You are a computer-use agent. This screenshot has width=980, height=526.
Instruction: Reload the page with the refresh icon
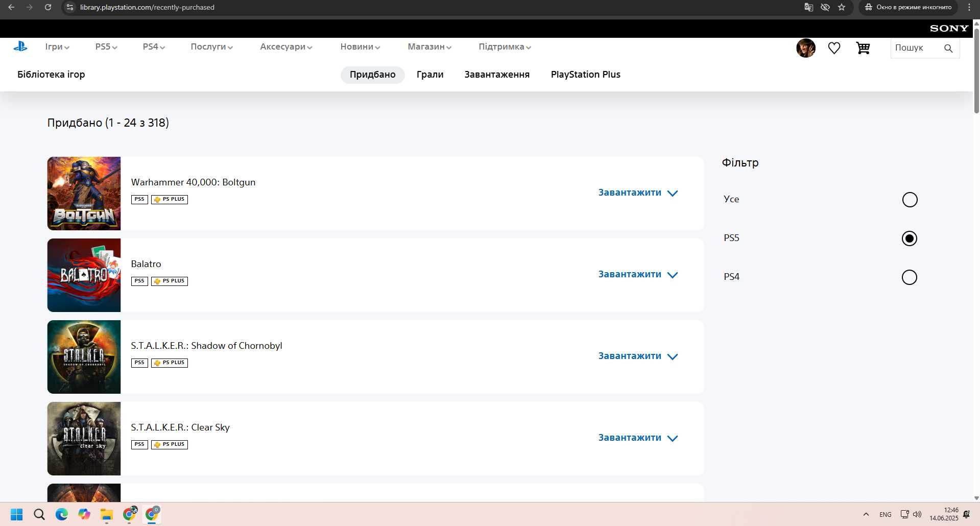48,7
